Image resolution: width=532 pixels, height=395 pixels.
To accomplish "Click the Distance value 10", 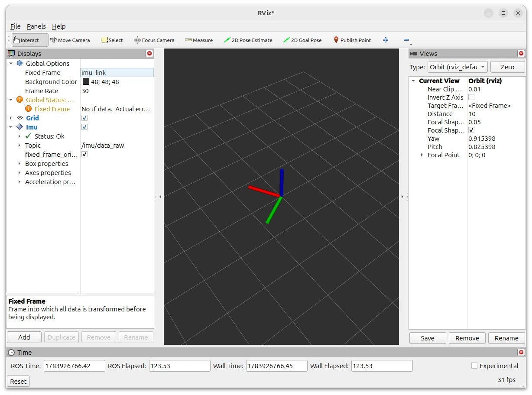I will (x=472, y=114).
